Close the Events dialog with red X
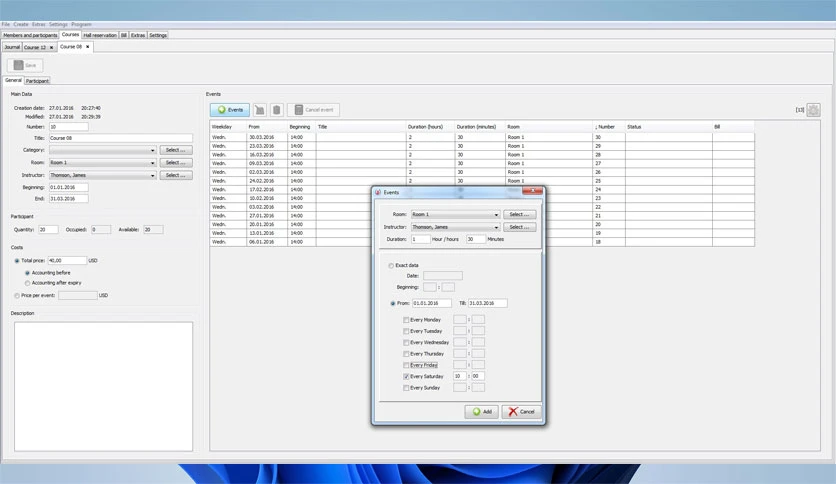 pos(532,191)
